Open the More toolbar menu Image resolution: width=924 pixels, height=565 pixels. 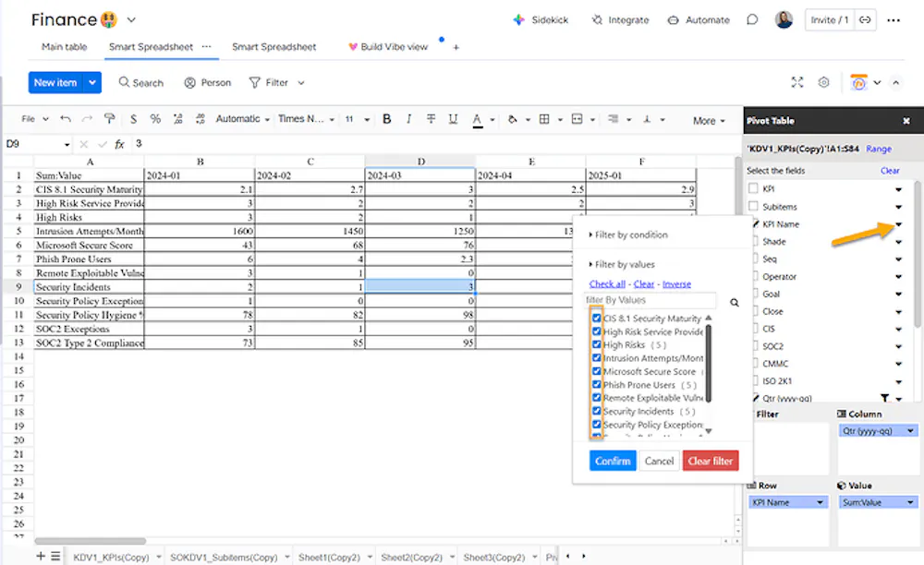click(x=709, y=121)
